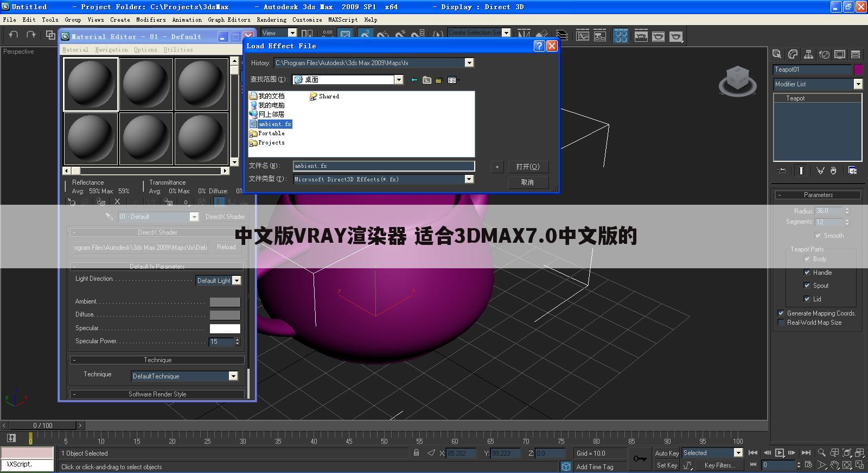Click the Ambient color swatch

click(225, 302)
